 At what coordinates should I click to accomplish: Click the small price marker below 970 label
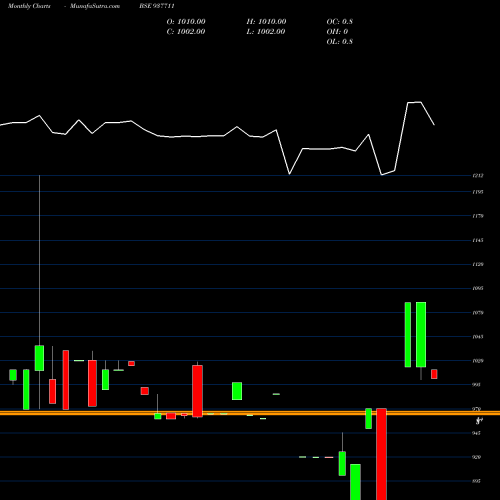479,421
